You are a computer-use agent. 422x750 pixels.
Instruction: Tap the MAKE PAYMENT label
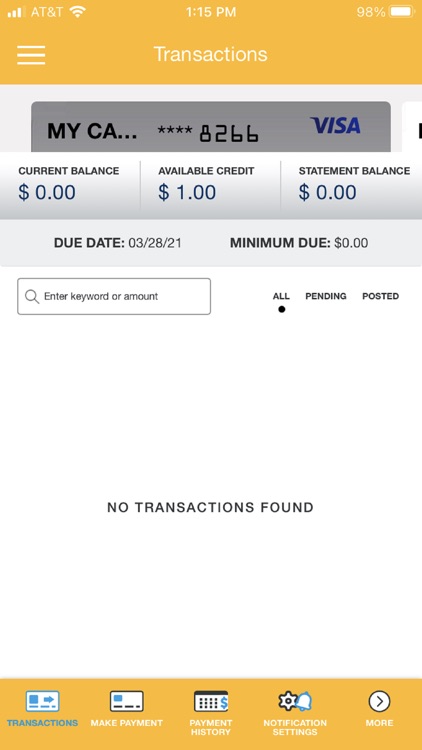coord(126,723)
